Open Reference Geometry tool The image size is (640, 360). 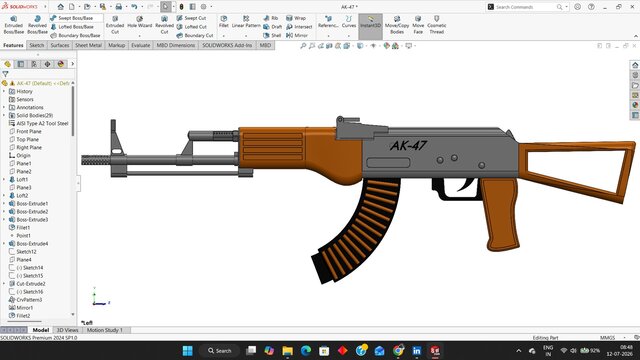pos(328,22)
